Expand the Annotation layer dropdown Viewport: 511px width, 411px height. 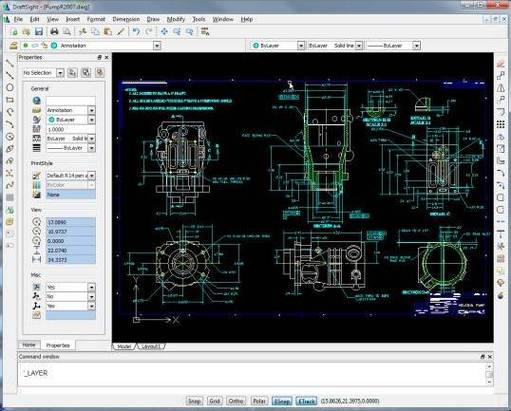(157, 46)
